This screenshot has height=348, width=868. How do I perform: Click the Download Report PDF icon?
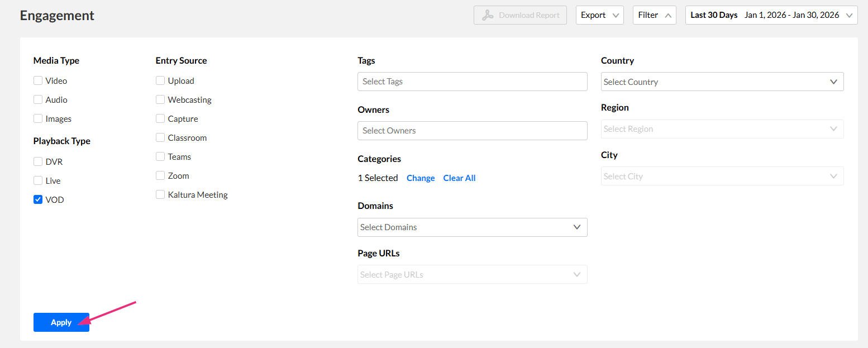pyautogui.click(x=488, y=15)
